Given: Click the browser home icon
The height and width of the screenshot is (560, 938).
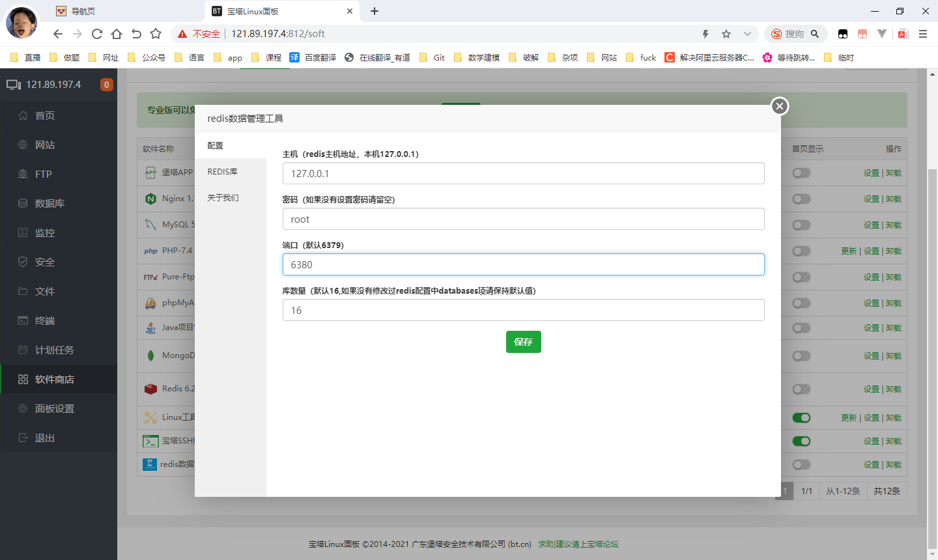Looking at the screenshot, I should click(117, 34).
